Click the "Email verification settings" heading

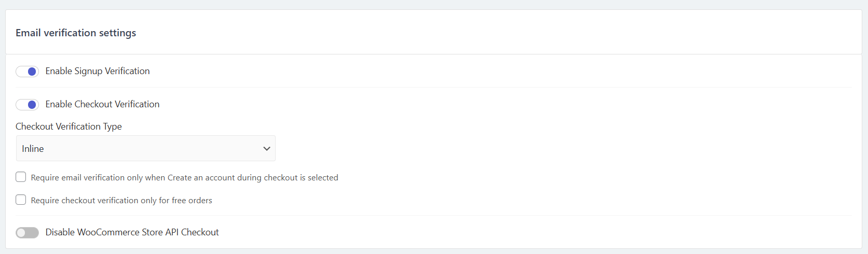click(x=76, y=33)
